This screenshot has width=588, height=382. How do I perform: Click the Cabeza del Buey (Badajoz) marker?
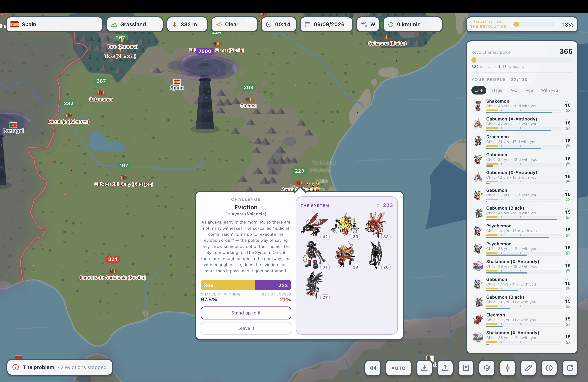click(x=124, y=177)
